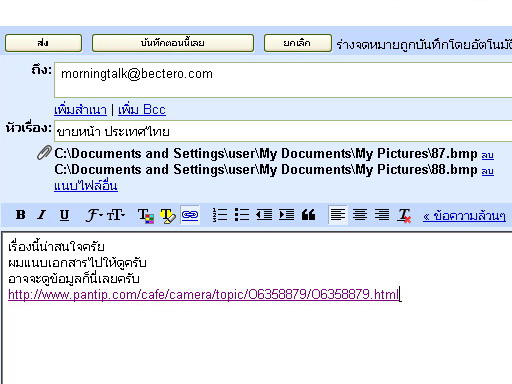Viewport: 512px width, 384px height.
Task: Click the บันทึกตอนนี้เลย save now button
Action: click(173, 43)
